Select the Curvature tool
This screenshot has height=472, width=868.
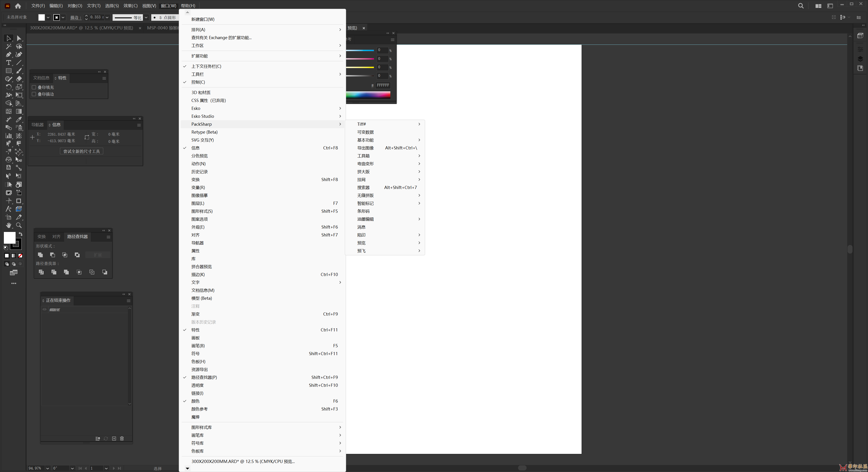(x=19, y=54)
